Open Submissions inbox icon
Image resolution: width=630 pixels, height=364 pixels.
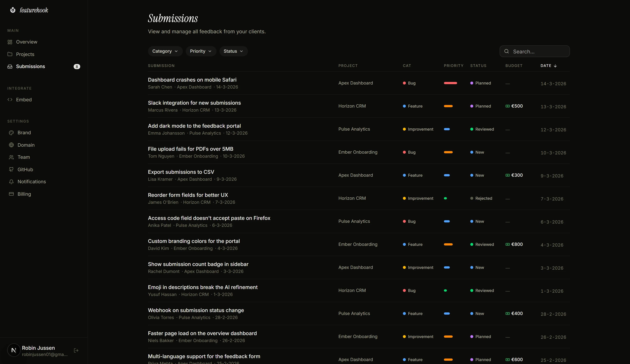click(x=10, y=66)
